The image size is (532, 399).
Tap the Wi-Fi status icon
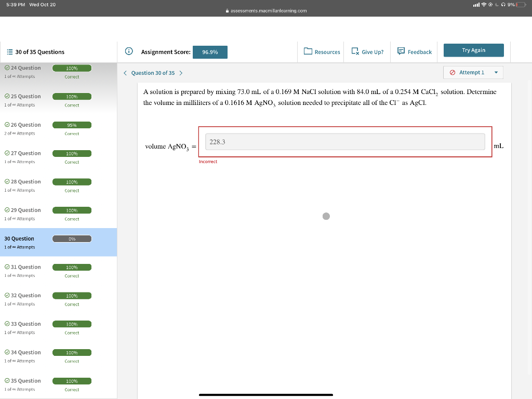point(484,5)
